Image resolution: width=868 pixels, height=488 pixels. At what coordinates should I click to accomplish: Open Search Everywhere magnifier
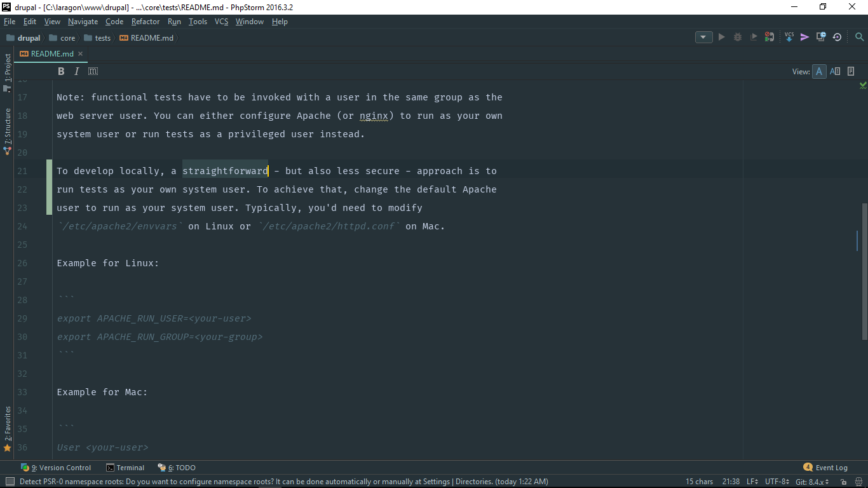click(859, 37)
